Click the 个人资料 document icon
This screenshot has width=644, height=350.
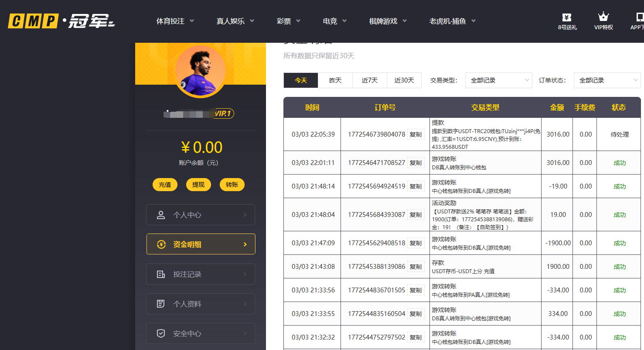pos(161,304)
